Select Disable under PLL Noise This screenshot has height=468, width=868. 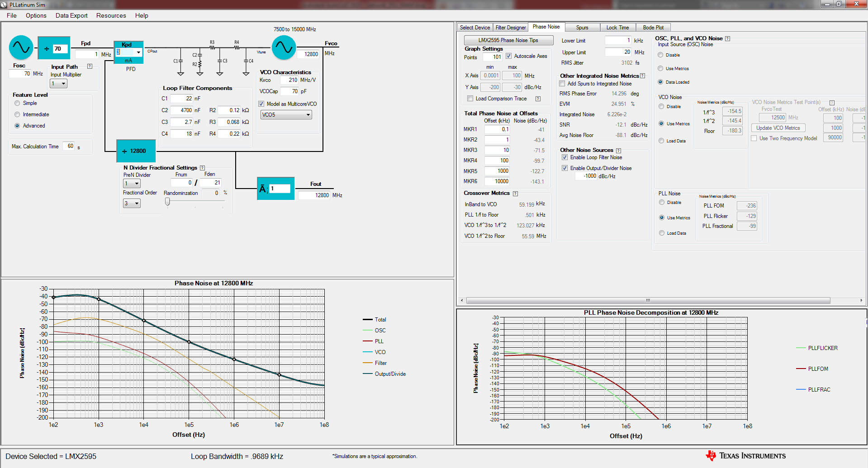(x=662, y=202)
